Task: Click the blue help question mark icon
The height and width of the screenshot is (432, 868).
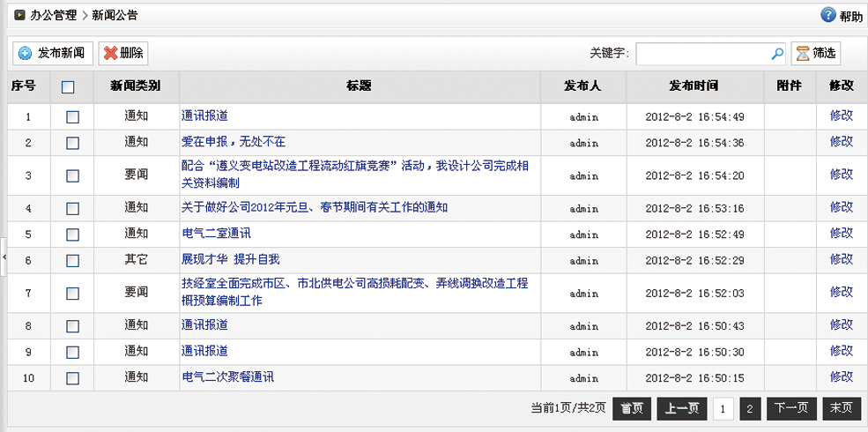Action: tap(828, 15)
